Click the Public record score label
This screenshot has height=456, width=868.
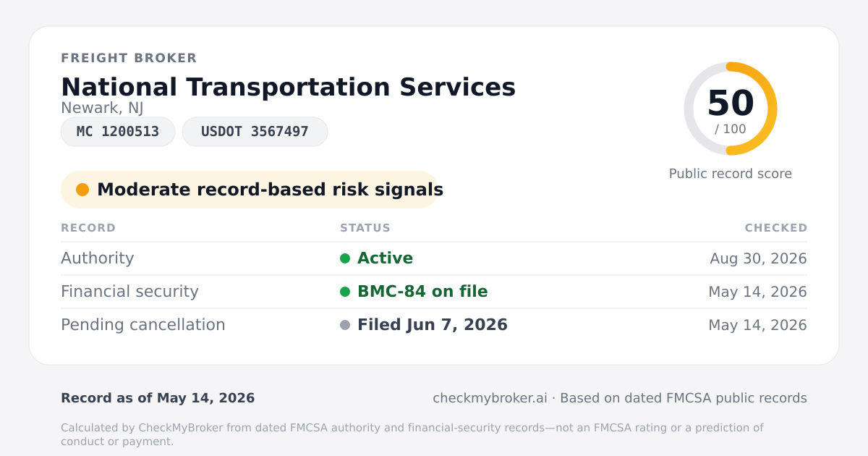click(x=731, y=174)
